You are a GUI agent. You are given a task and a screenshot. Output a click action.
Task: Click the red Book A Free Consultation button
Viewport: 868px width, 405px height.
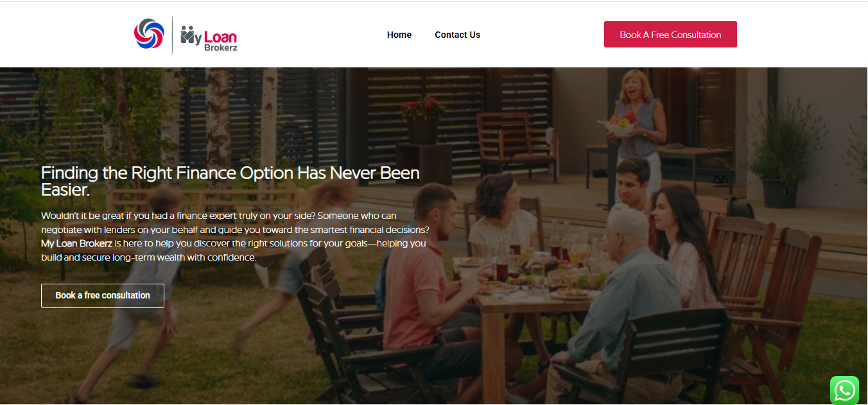point(670,35)
